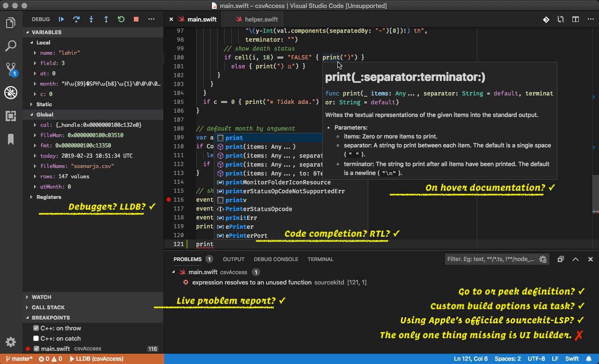Step out in debug toolbar
The width and height of the screenshot is (599, 364).
(x=106, y=19)
